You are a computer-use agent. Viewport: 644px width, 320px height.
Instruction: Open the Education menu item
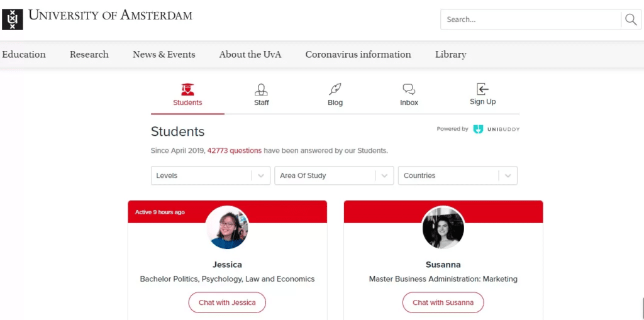tap(24, 55)
